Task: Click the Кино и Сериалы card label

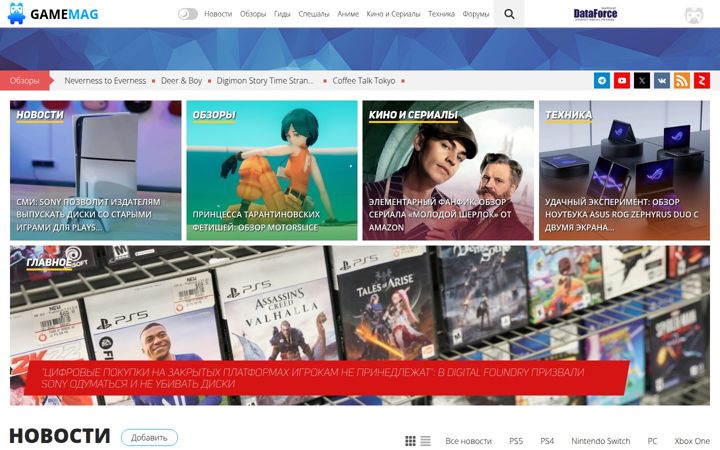Action: (x=413, y=115)
